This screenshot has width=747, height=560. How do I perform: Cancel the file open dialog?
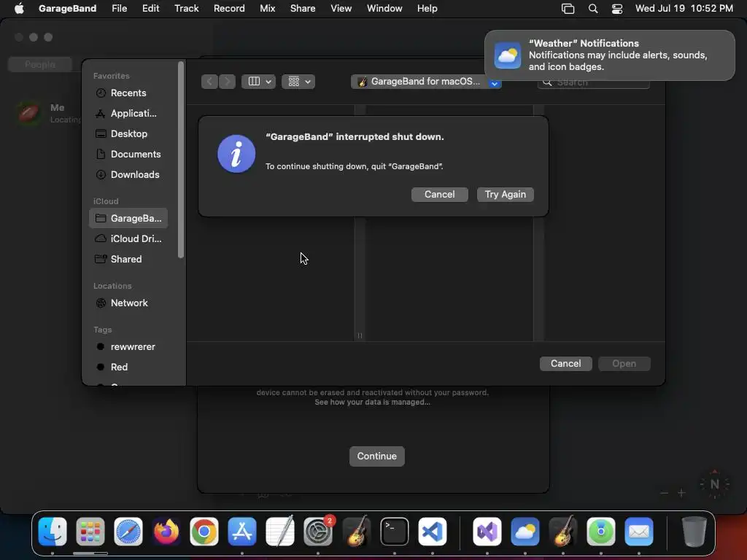(x=565, y=363)
